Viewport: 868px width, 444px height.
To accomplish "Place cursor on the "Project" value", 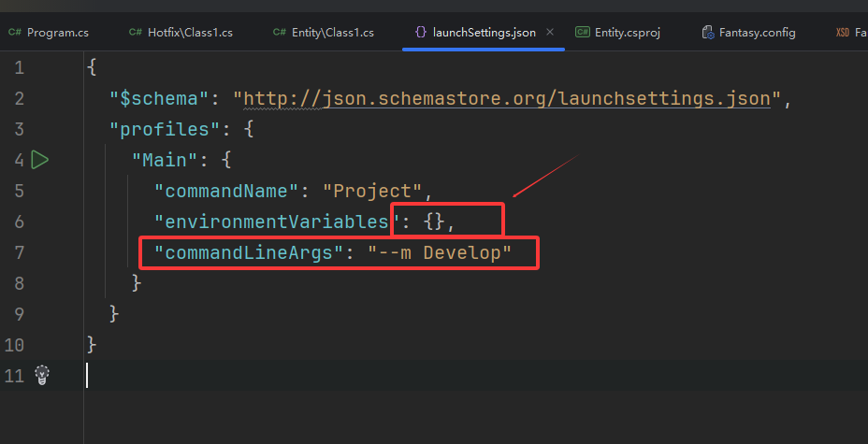I will pyautogui.click(x=372, y=191).
